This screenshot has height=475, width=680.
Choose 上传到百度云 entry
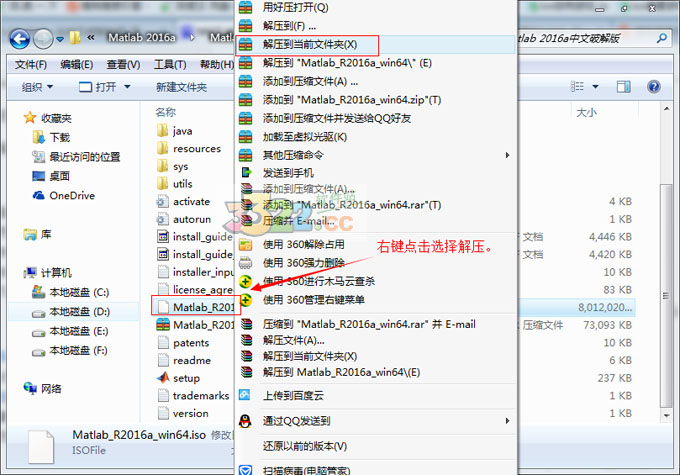376,396
